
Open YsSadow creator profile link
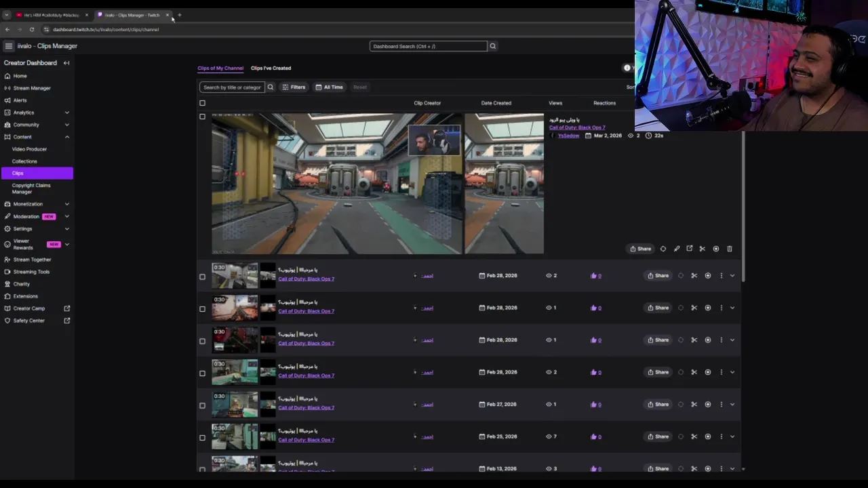[568, 136]
